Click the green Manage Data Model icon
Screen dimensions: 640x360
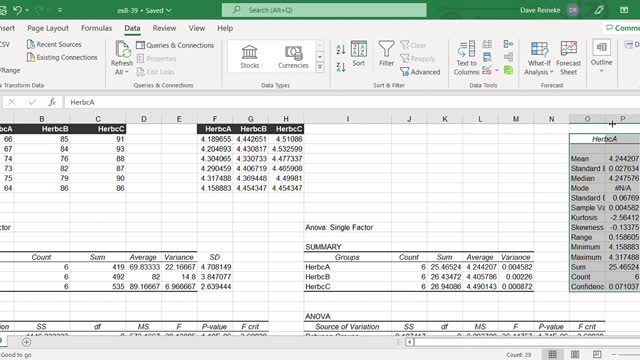(x=508, y=70)
